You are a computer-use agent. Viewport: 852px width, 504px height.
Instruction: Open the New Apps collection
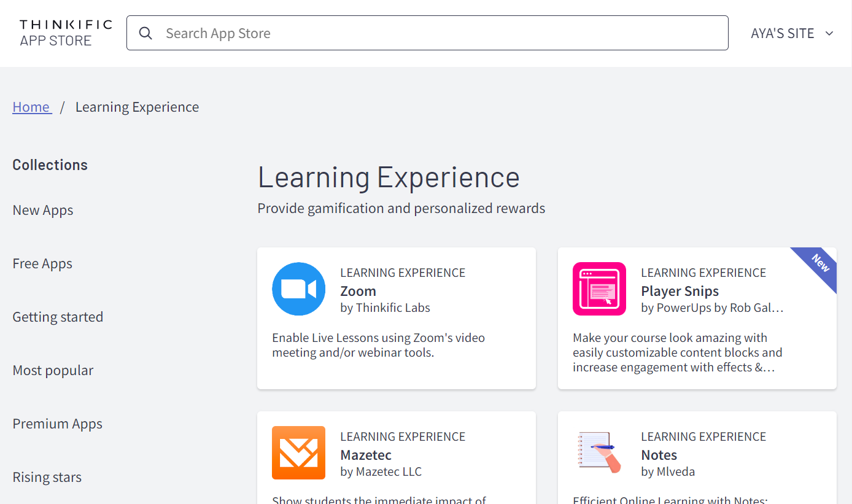tap(43, 210)
